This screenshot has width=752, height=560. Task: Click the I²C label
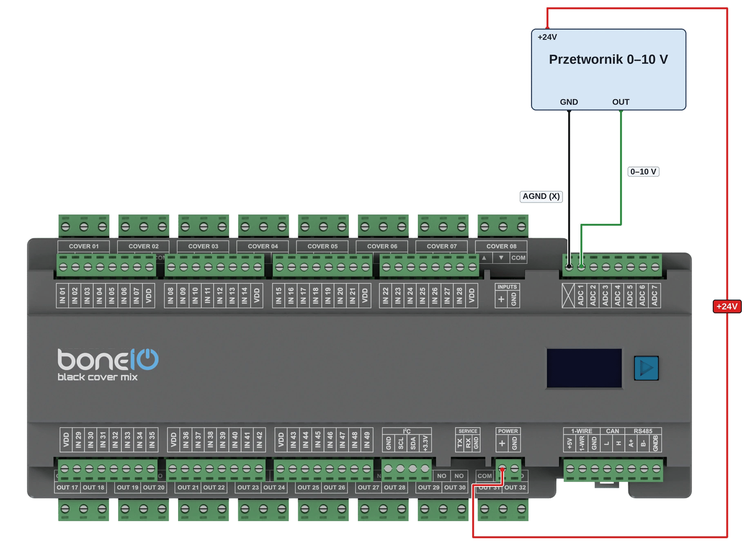[407, 431]
